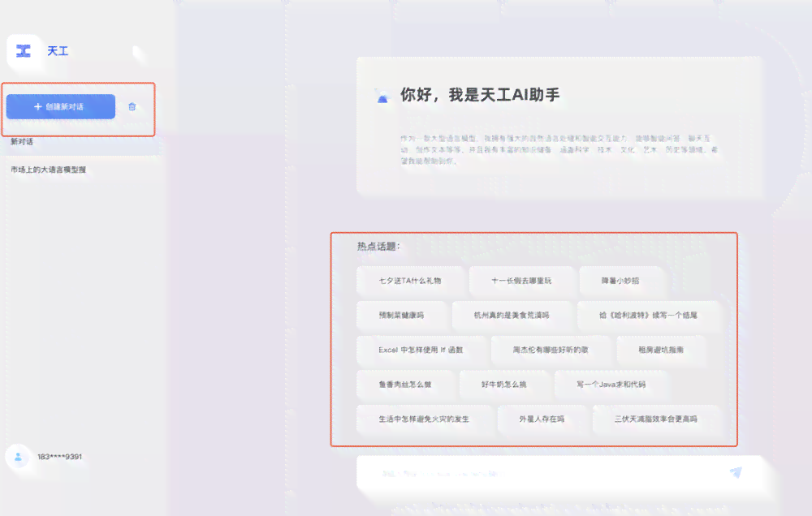812x516 pixels.
Task: Click the plus icon on the new chat button
Action: [x=39, y=105]
